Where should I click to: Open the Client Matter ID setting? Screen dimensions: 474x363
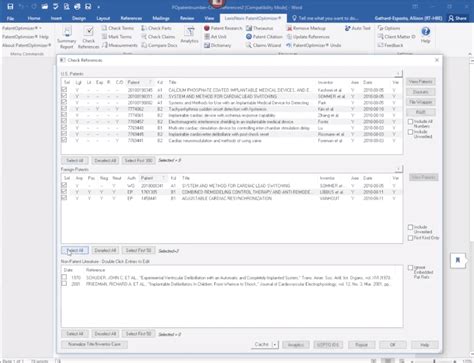(x=396, y=37)
